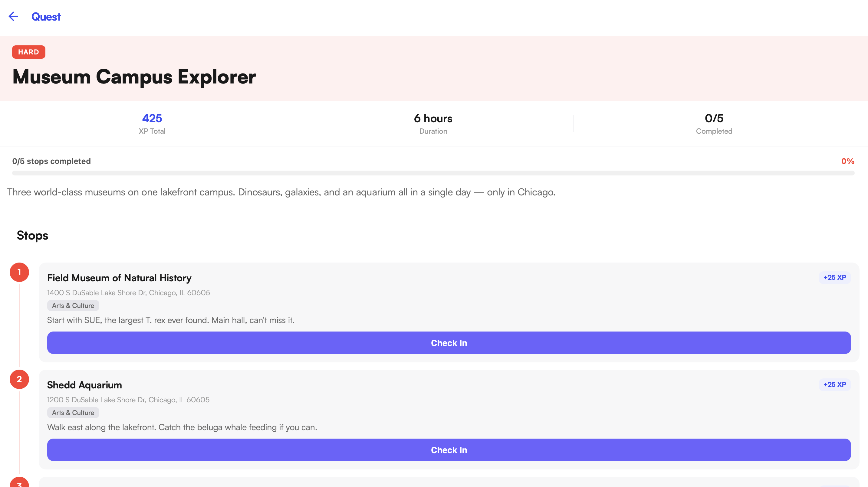Screen dimensions: 868x487
Task: Click the back arrow icon
Action: coord(14,17)
